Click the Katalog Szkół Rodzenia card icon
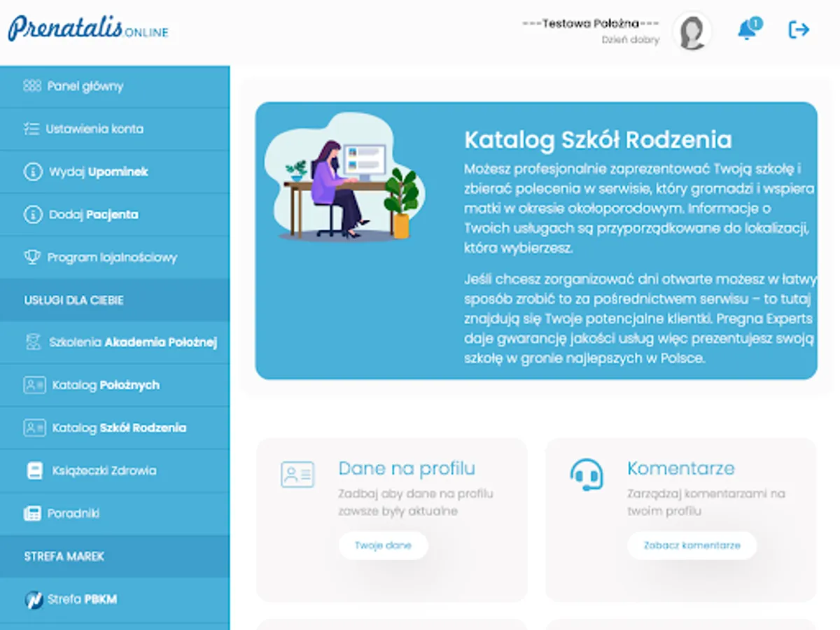This screenshot has height=630, width=840. [34, 428]
